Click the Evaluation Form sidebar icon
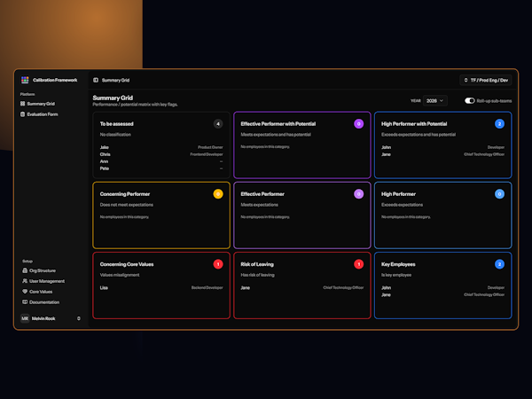The height and width of the screenshot is (399, 532). point(23,114)
